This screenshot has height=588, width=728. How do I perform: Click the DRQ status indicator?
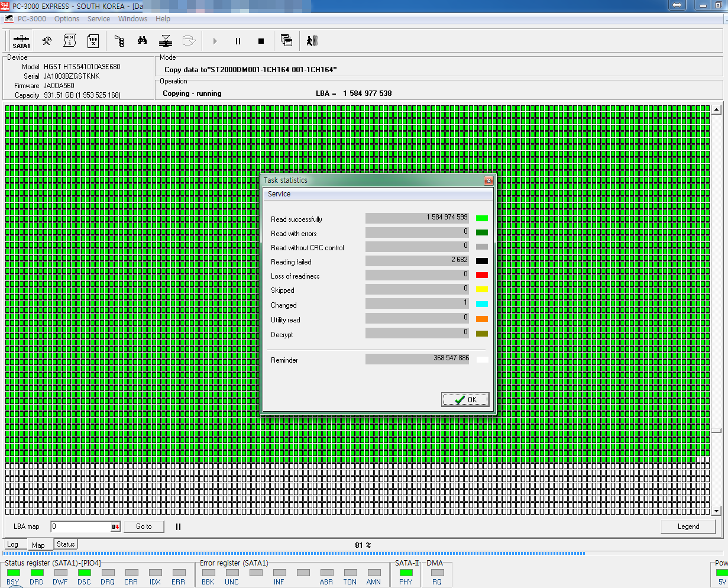pyautogui.click(x=108, y=573)
